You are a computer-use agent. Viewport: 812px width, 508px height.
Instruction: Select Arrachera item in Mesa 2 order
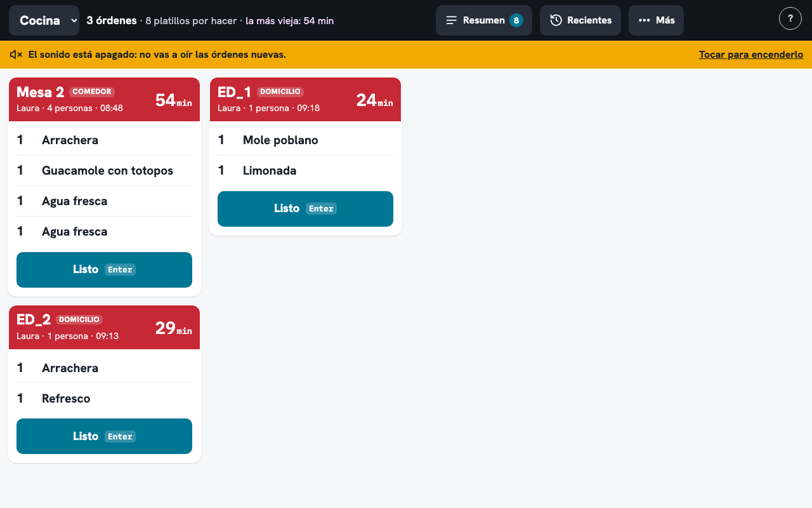click(x=104, y=140)
